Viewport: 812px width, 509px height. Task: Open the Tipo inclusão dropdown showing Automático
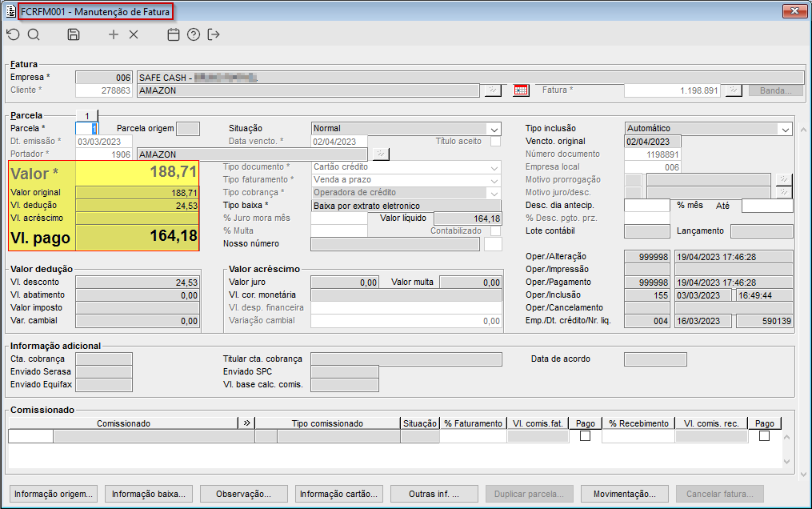(x=784, y=129)
